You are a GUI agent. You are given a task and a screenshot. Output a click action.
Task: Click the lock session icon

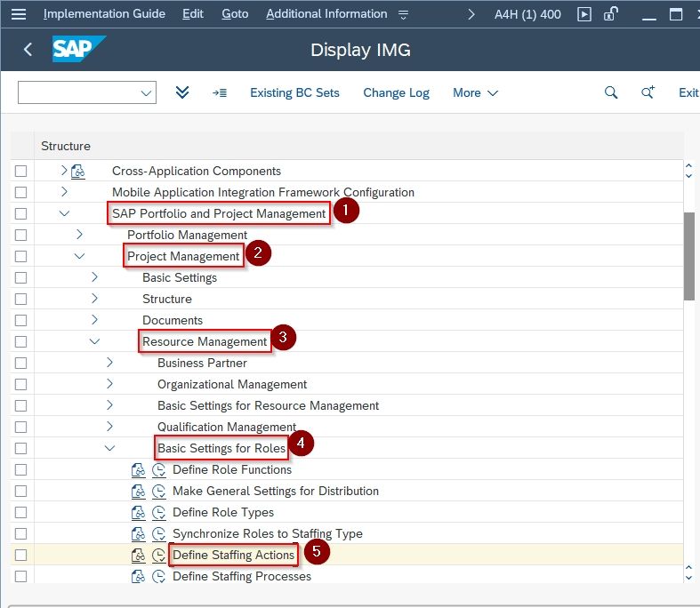coord(610,14)
